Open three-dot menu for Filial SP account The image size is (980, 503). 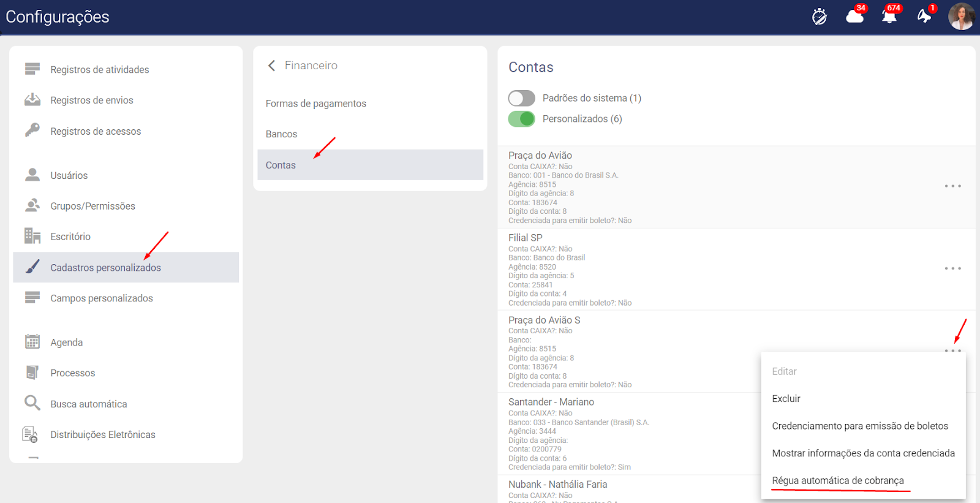(x=952, y=268)
